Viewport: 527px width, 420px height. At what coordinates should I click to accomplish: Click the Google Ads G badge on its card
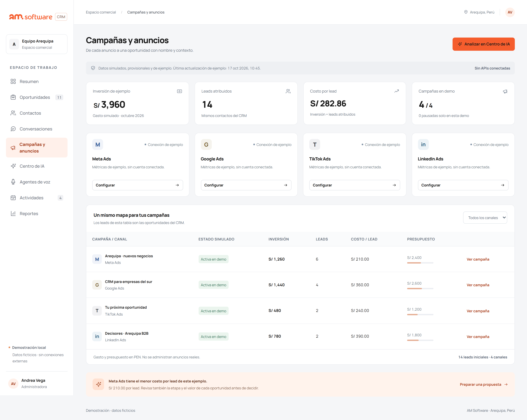coord(206,144)
